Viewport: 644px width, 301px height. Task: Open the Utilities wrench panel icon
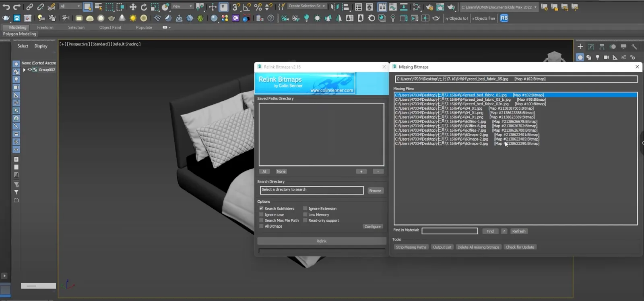(634, 47)
